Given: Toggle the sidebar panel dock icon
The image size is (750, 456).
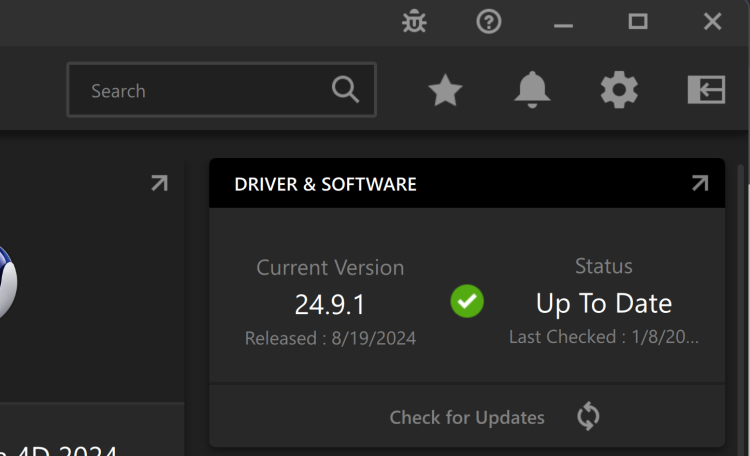Looking at the screenshot, I should pyautogui.click(x=706, y=90).
